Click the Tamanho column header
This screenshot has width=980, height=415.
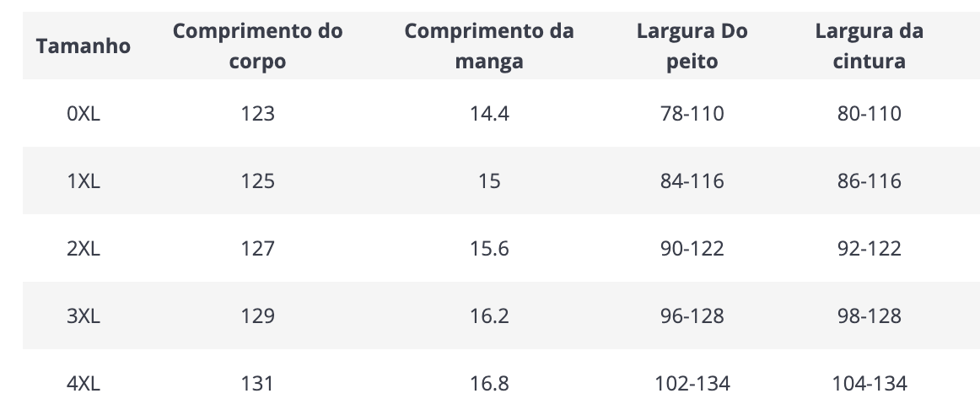(x=83, y=46)
